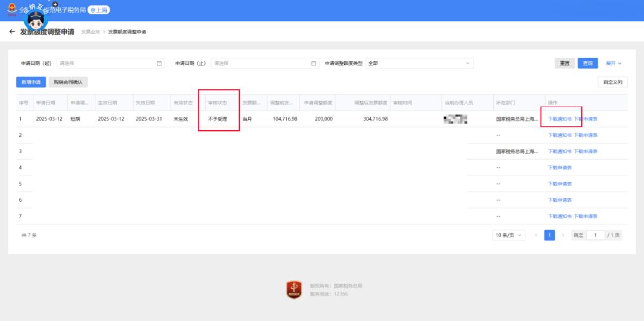This screenshot has width=644, height=321.
Task: Click the 新增申请 button
Action: pos(31,82)
